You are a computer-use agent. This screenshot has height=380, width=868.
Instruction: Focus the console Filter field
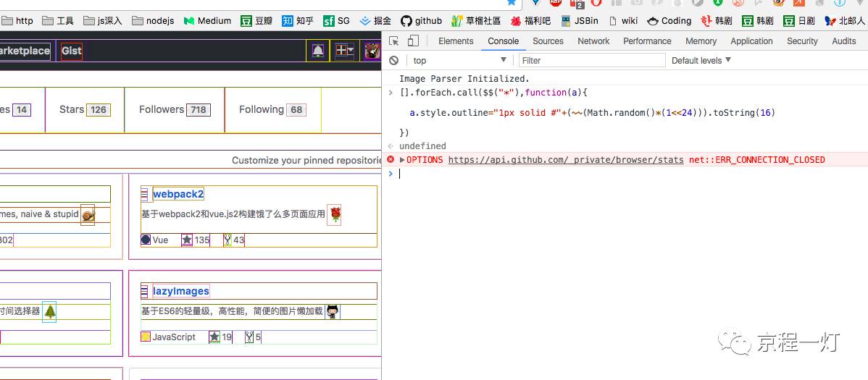(x=591, y=60)
